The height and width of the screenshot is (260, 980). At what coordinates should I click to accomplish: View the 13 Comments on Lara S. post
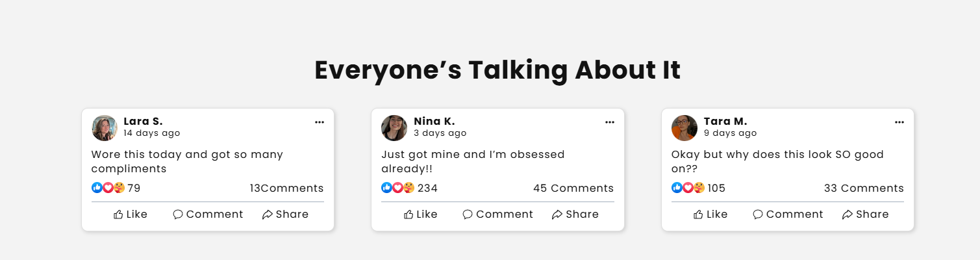pos(286,188)
